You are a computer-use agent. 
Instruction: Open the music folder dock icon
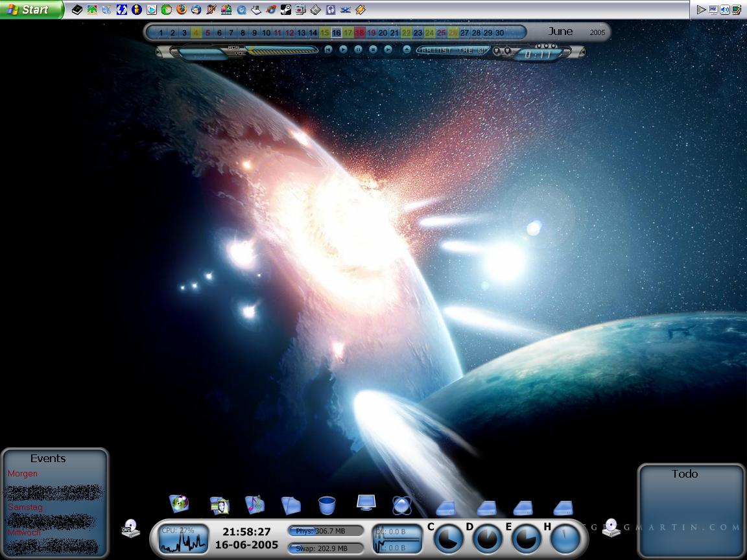(255, 504)
